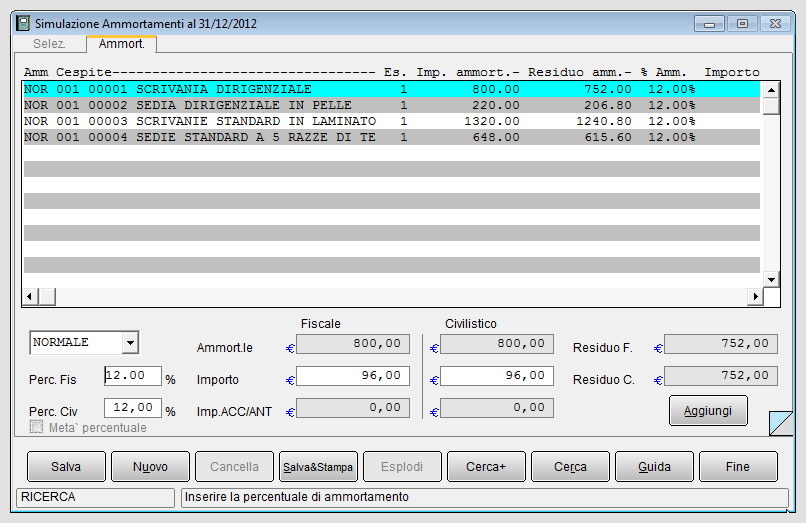Viewport: 806px width, 523px height.
Task: Click the 1240.80 residuo value
Action: click(603, 121)
